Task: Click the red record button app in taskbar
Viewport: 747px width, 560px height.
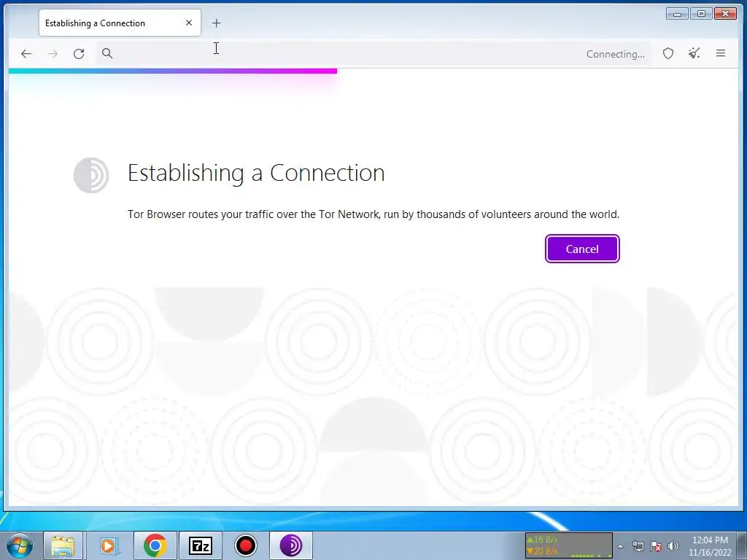Action: (246, 545)
